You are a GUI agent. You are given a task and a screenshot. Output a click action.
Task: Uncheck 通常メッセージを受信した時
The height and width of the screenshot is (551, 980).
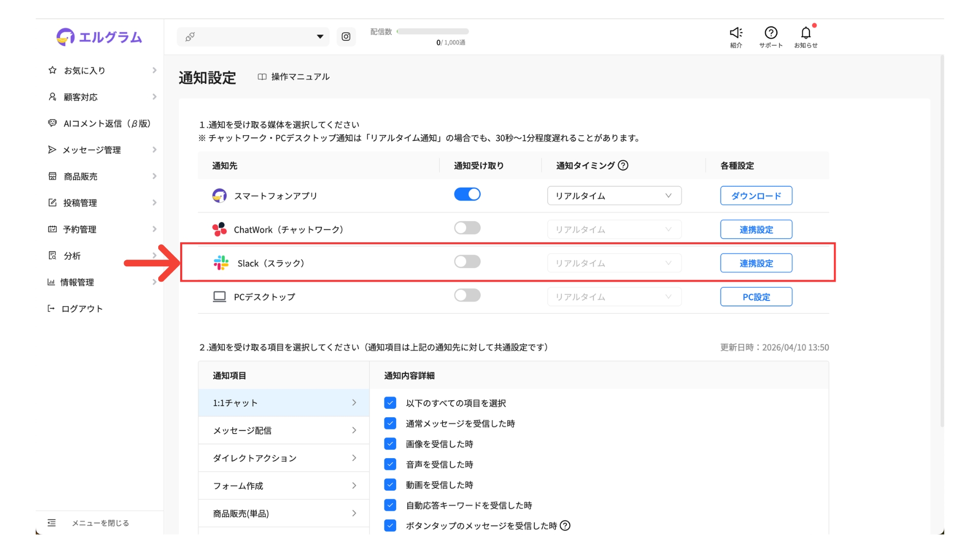pos(390,423)
